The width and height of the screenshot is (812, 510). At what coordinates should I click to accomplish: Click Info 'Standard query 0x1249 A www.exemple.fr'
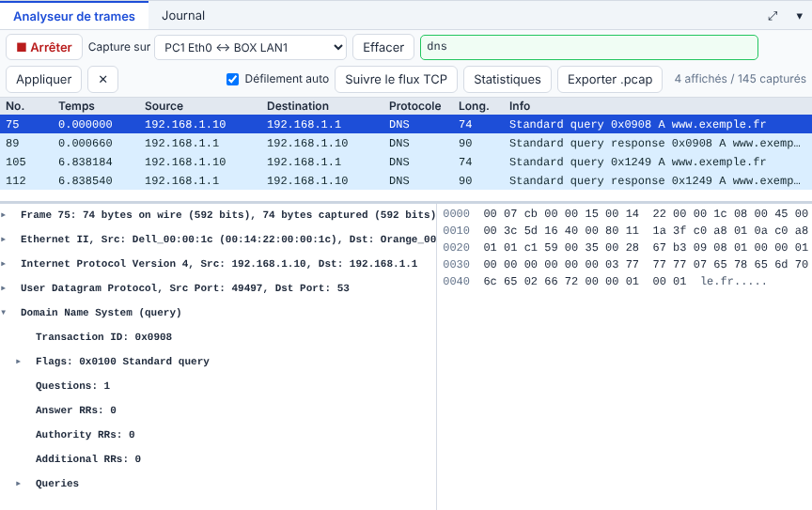tap(637, 162)
